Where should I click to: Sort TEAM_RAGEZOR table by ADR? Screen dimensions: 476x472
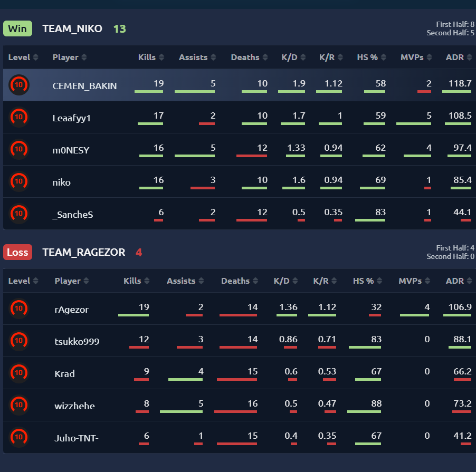tap(459, 281)
